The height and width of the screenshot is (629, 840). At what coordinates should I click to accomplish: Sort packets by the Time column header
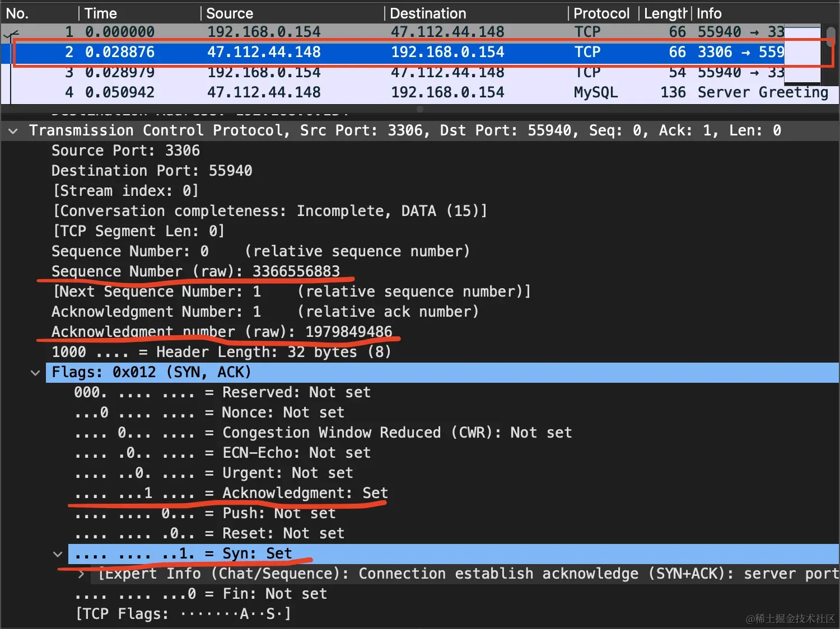point(139,13)
